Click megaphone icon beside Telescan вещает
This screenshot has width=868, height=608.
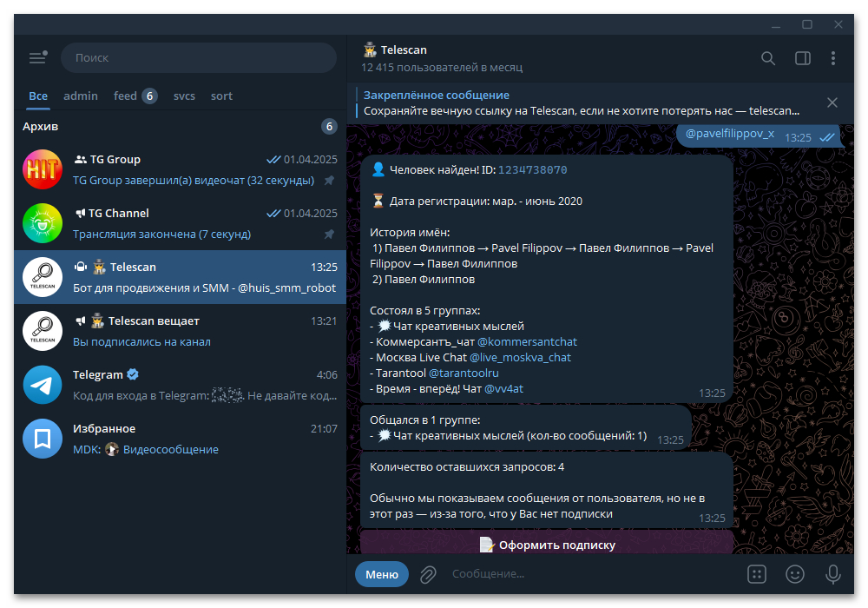tap(81, 321)
